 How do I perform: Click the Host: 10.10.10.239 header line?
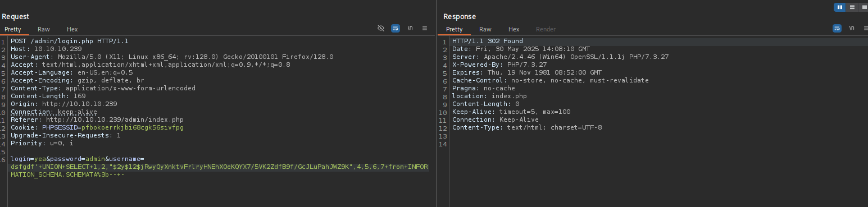click(x=46, y=49)
